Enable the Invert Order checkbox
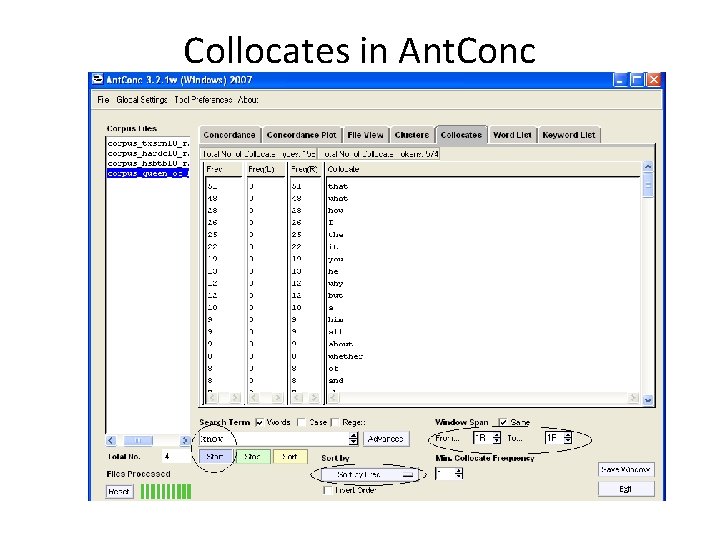 [x=327, y=490]
